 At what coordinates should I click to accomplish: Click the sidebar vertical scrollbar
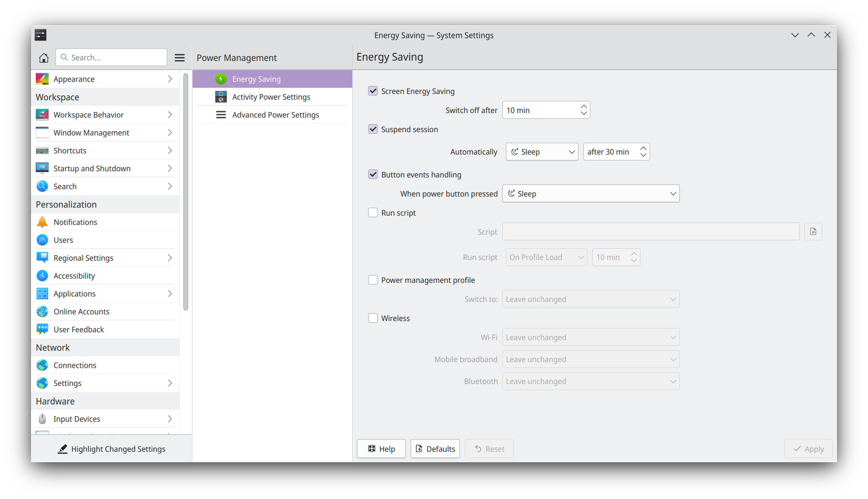185,191
